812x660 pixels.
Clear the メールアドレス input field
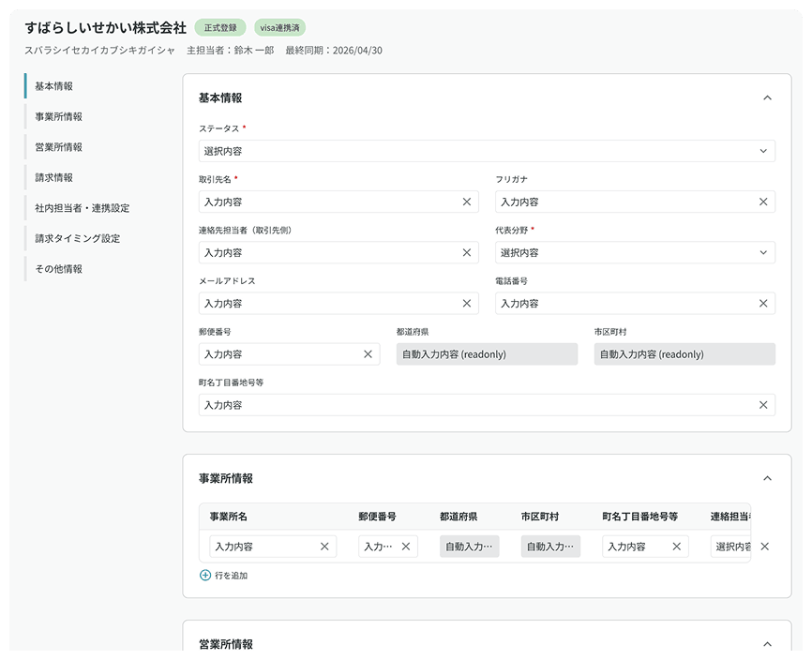[x=467, y=304]
